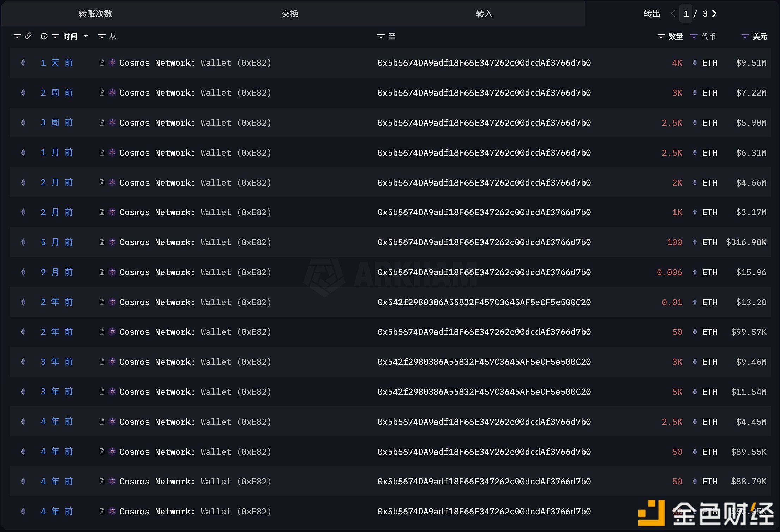Viewport: 780px width, 532px height.
Task: Open the chain filter icon
Action: coord(17,36)
